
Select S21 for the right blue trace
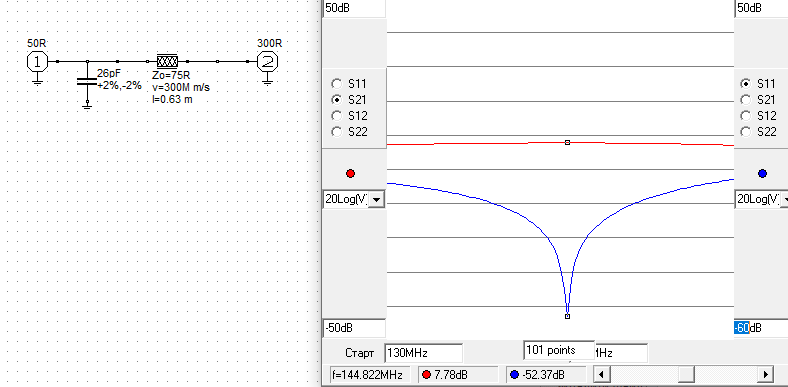746,100
